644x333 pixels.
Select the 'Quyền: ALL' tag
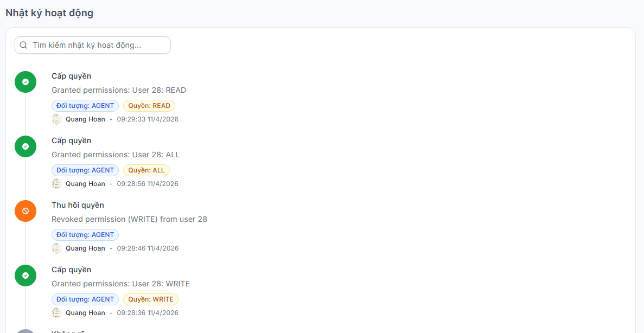tap(146, 170)
